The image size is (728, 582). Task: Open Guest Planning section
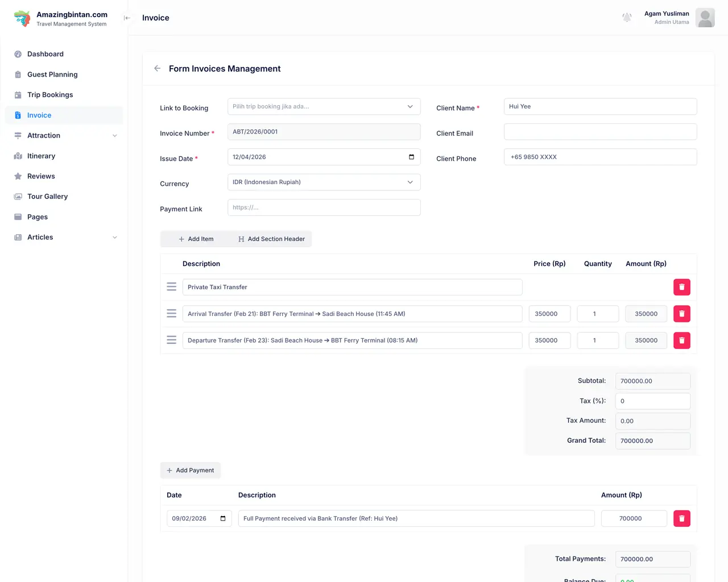(x=52, y=74)
